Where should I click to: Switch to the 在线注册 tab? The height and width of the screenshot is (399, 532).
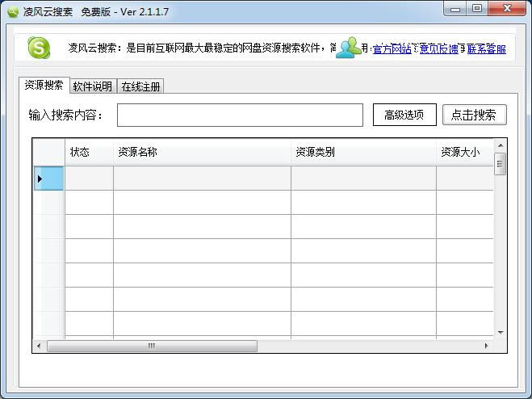tap(140, 86)
